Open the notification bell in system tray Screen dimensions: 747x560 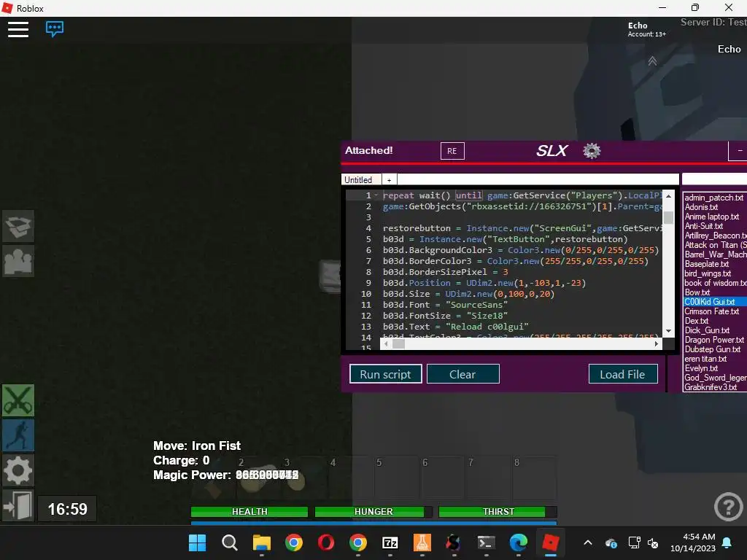click(727, 542)
